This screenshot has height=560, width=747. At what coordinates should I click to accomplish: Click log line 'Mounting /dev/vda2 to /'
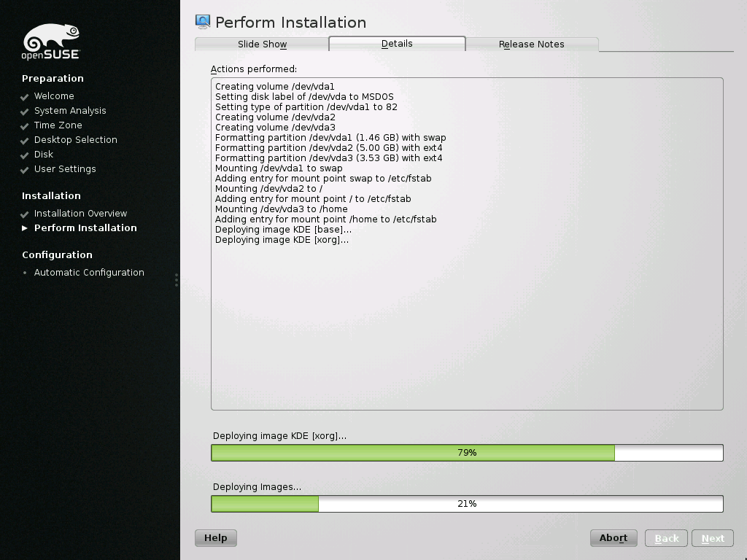point(268,189)
